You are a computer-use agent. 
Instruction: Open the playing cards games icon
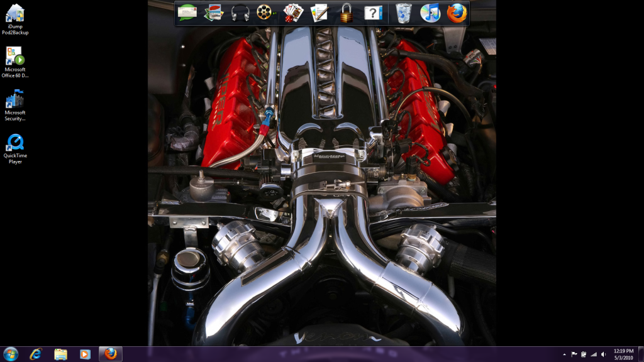click(292, 13)
